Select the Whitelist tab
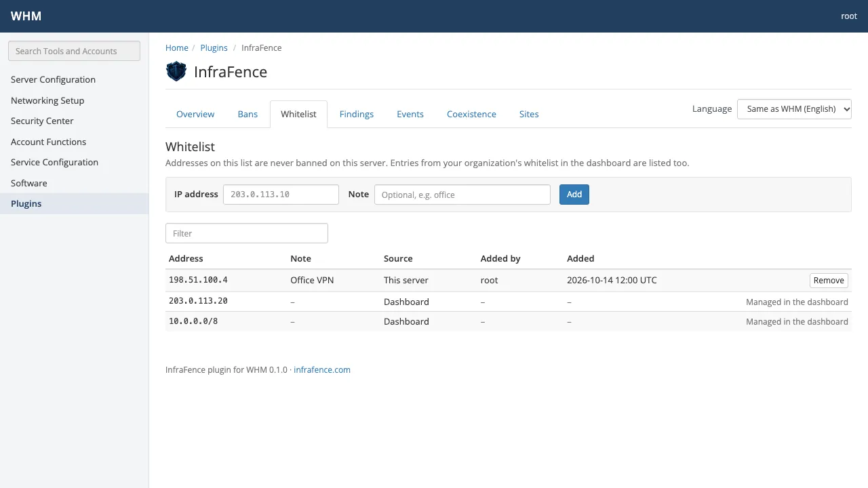 tap(298, 114)
